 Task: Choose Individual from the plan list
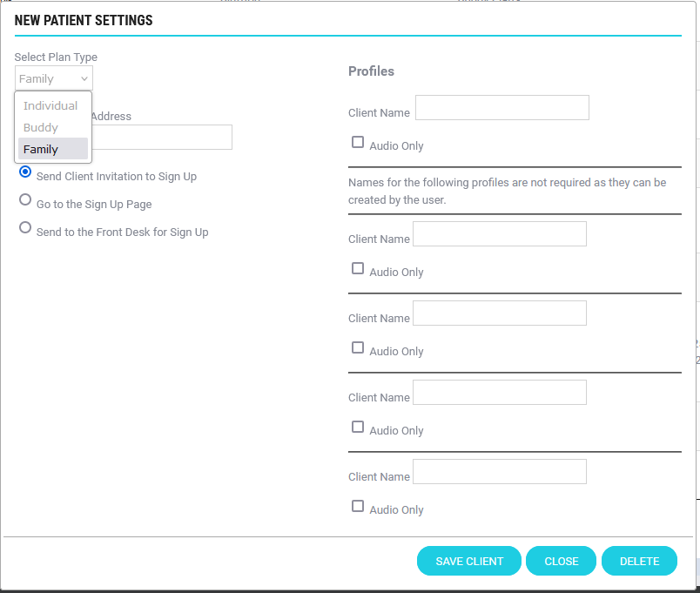[x=51, y=105]
